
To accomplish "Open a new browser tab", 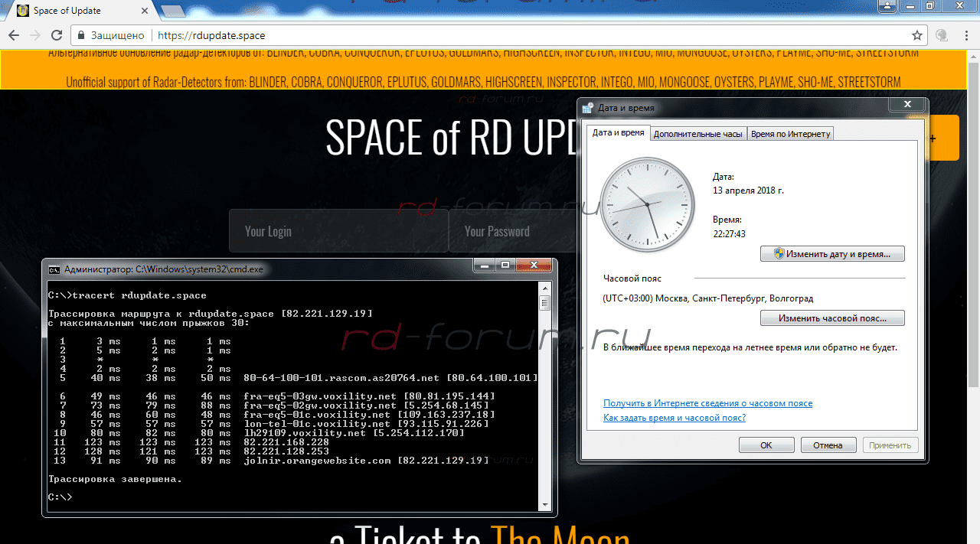I will point(173,11).
